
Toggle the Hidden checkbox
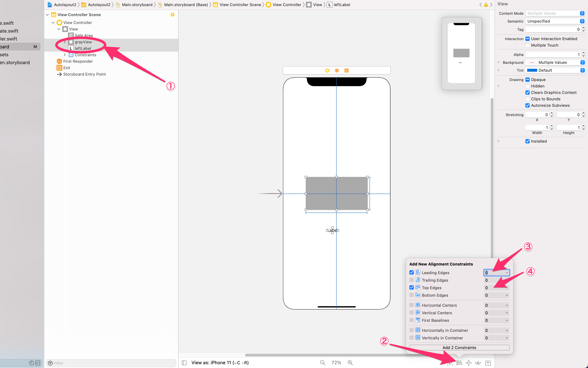tap(528, 86)
